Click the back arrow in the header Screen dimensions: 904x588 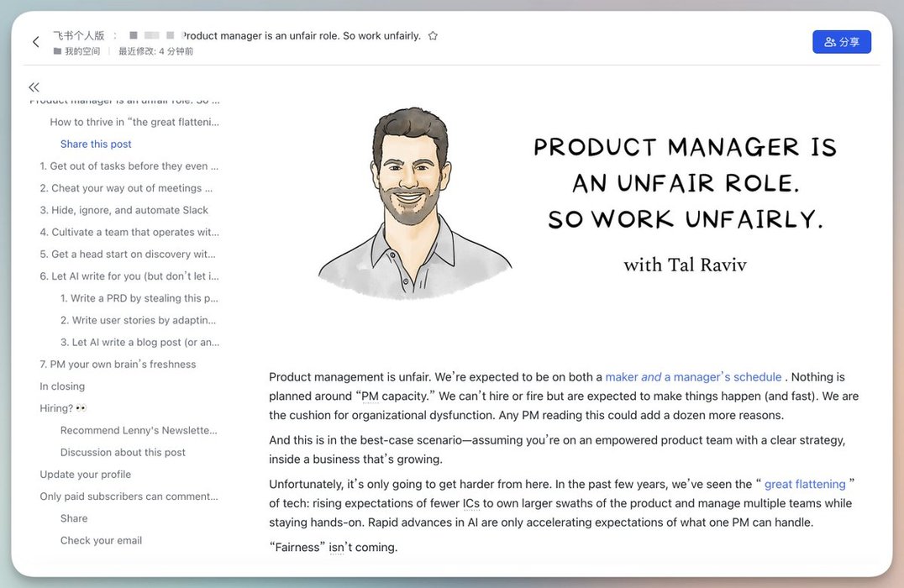35,42
